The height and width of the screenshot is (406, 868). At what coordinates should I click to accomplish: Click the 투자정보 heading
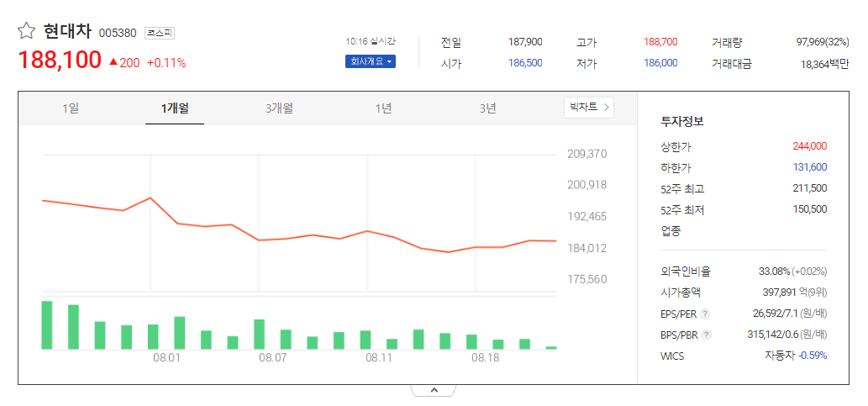tap(682, 122)
